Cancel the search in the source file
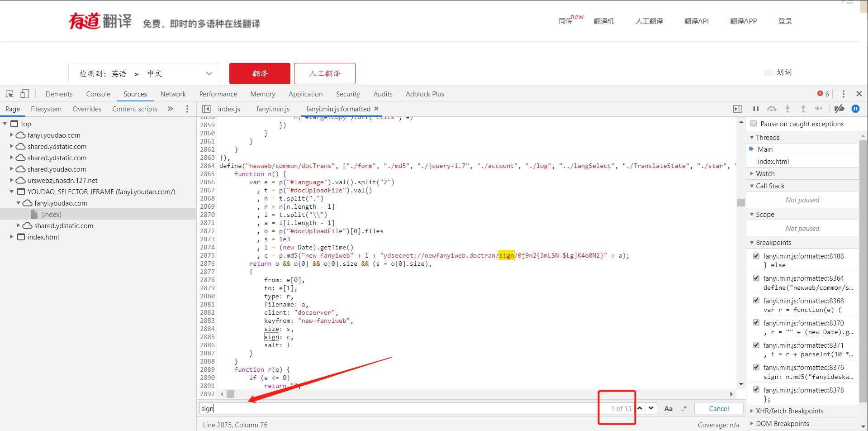The height and width of the screenshot is (431, 868). point(718,408)
